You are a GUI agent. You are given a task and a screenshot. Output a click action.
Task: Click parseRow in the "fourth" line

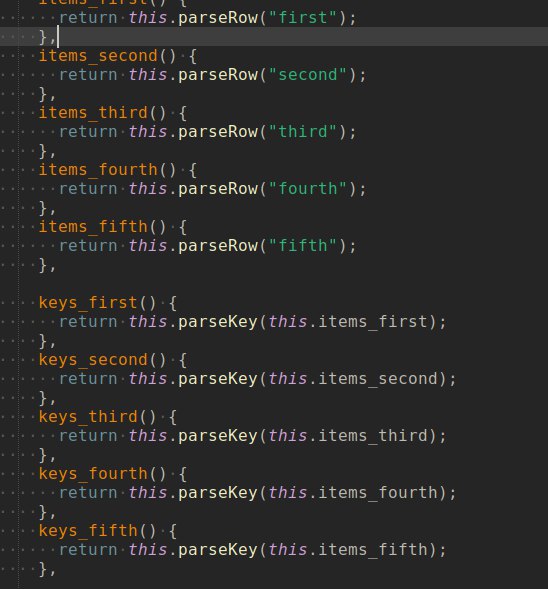tap(218, 189)
